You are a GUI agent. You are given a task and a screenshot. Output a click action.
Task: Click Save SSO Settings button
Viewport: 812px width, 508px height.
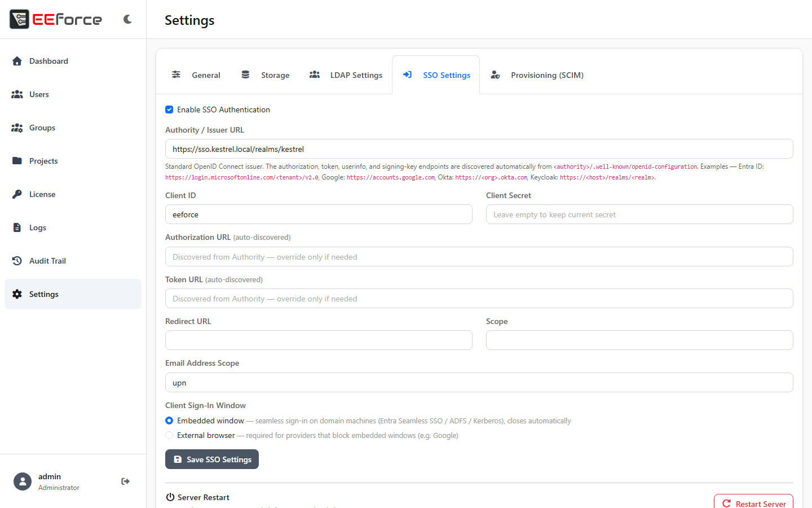(x=212, y=459)
